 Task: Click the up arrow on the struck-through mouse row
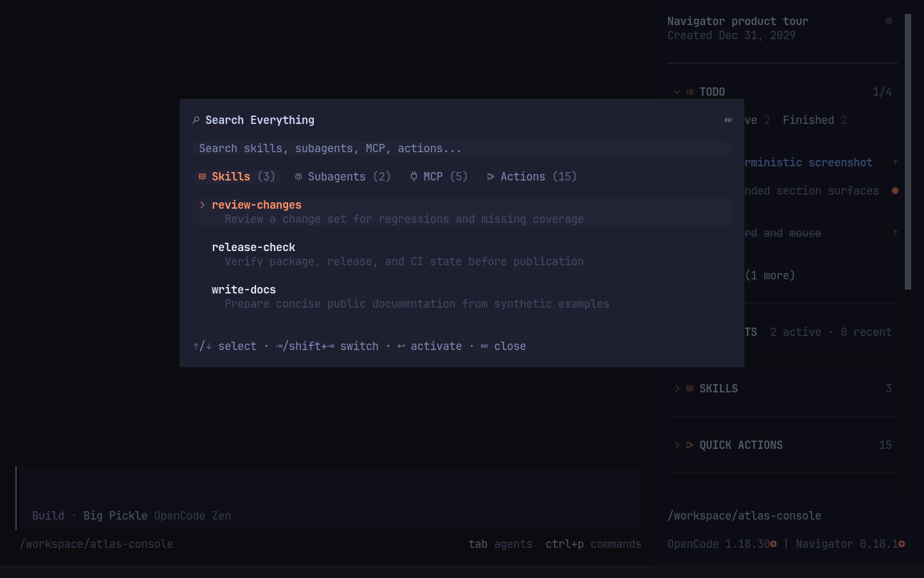895,233
